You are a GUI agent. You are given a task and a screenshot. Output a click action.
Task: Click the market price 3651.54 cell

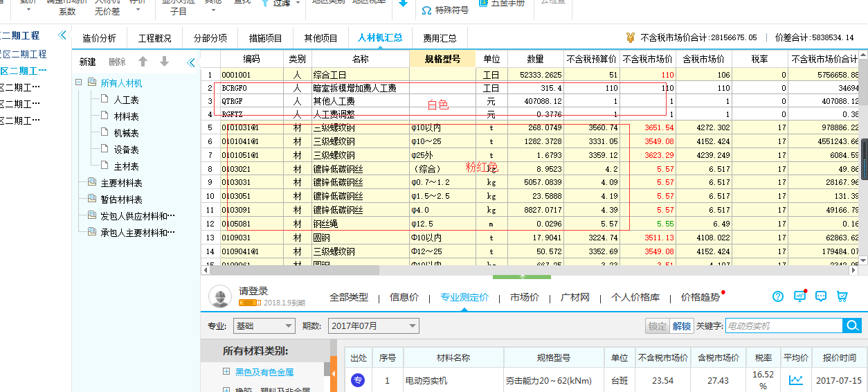tap(647, 128)
